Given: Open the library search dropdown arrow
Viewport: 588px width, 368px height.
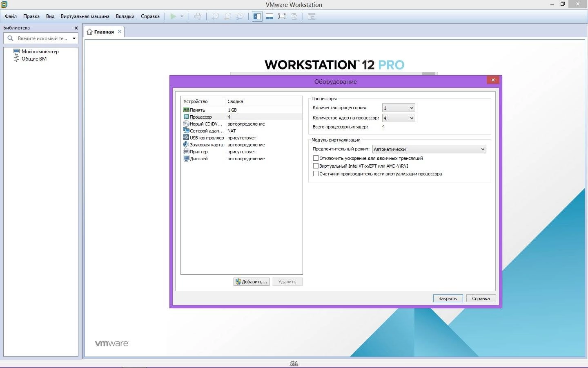Looking at the screenshot, I should 74,38.
